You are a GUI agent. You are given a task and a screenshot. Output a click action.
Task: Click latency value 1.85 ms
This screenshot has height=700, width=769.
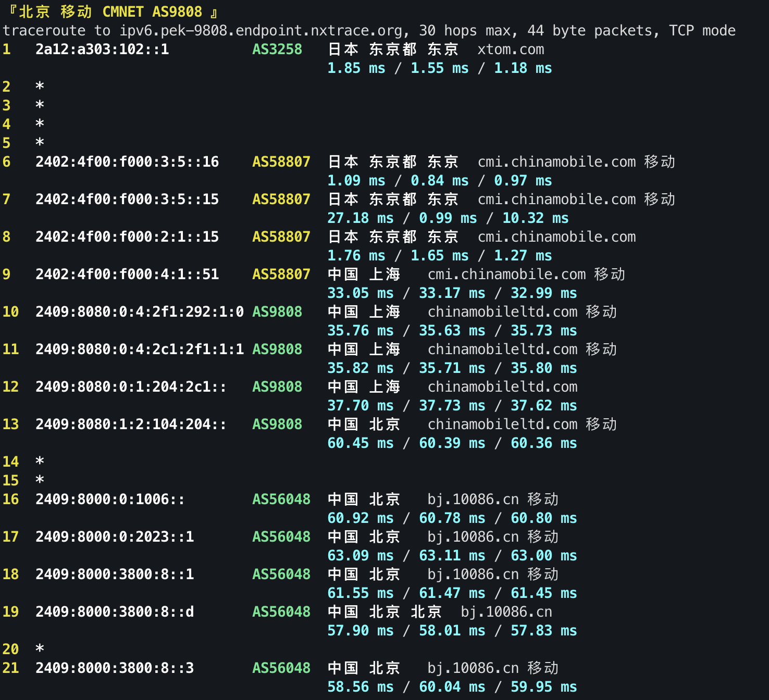coord(356,68)
